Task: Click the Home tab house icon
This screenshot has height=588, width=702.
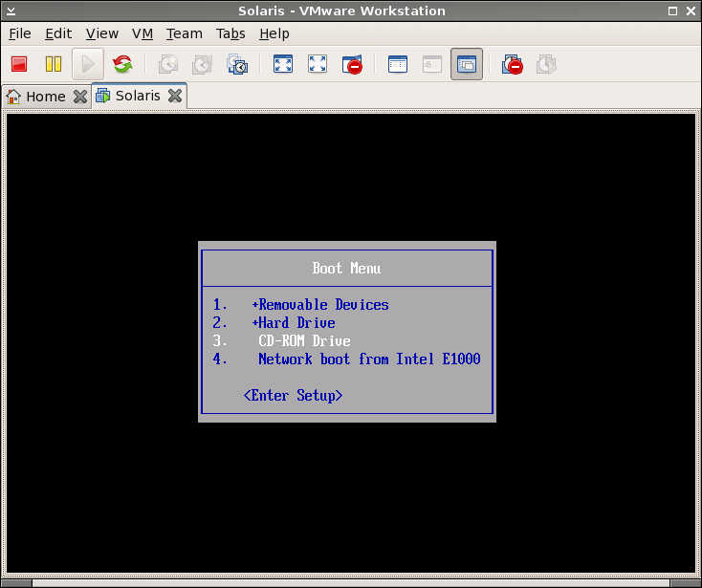Action: (13, 97)
